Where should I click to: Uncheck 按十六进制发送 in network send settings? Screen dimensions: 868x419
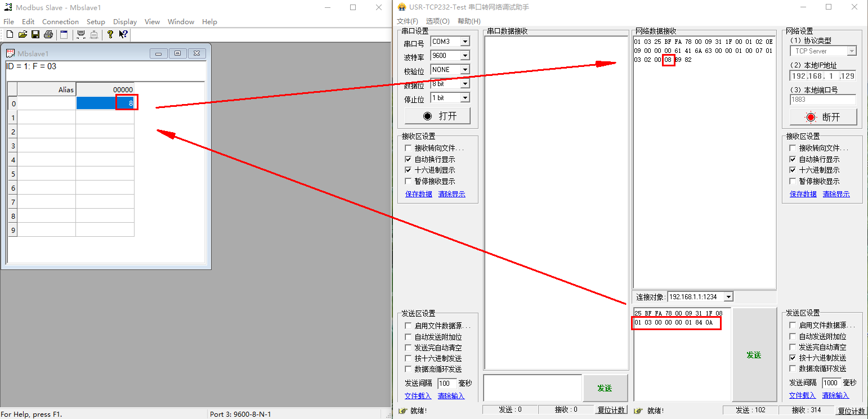(793, 358)
